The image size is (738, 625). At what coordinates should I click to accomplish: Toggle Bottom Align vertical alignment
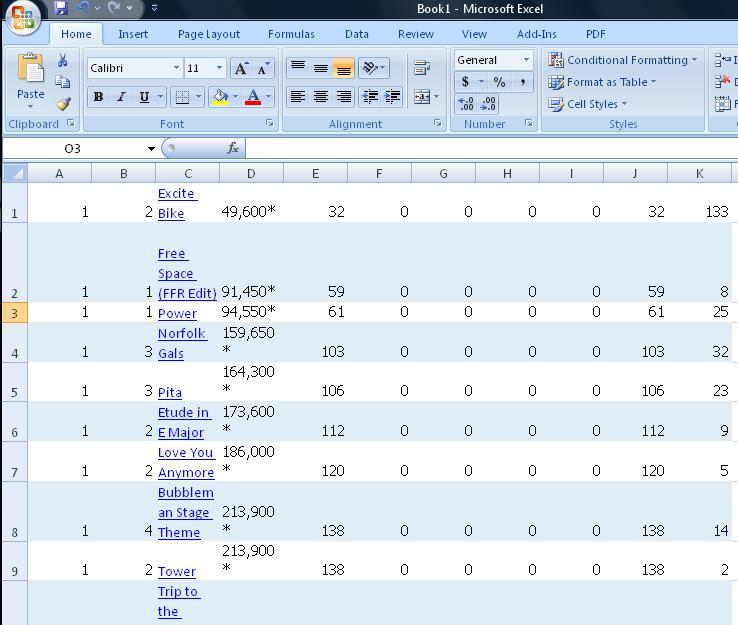tap(343, 68)
